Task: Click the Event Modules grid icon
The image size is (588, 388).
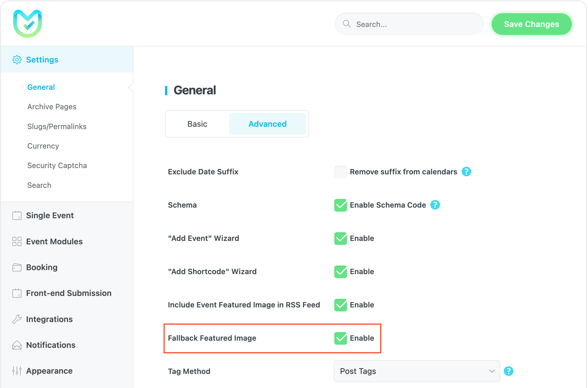Action: click(17, 241)
